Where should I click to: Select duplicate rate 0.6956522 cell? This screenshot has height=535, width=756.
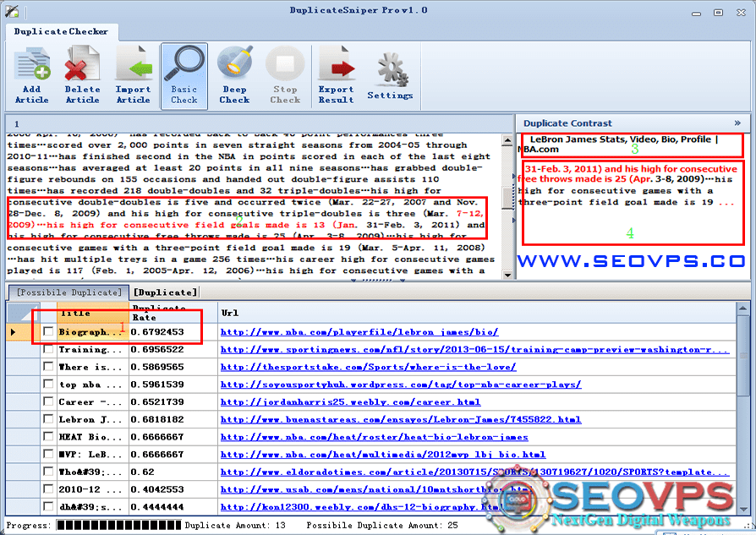[173, 349]
